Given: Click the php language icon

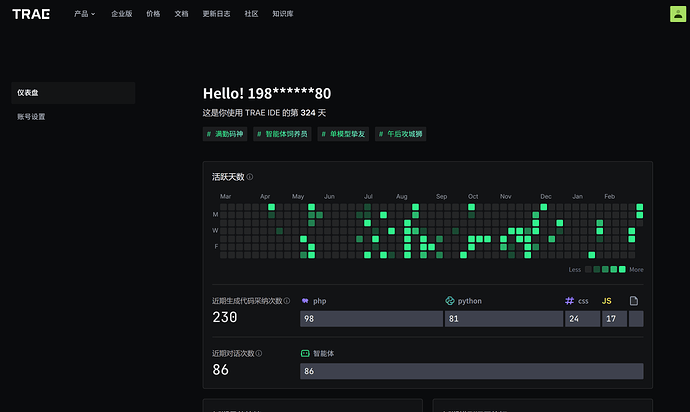Looking at the screenshot, I should pos(305,301).
